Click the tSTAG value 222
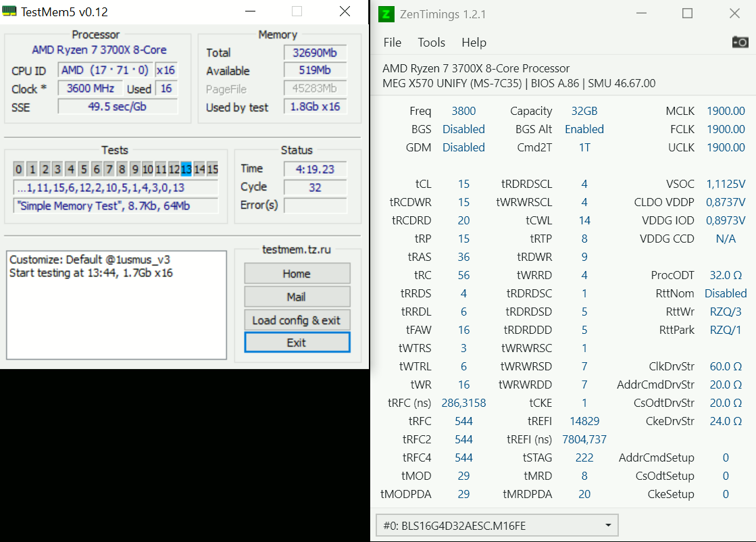The width and height of the screenshot is (756, 542). point(584,458)
